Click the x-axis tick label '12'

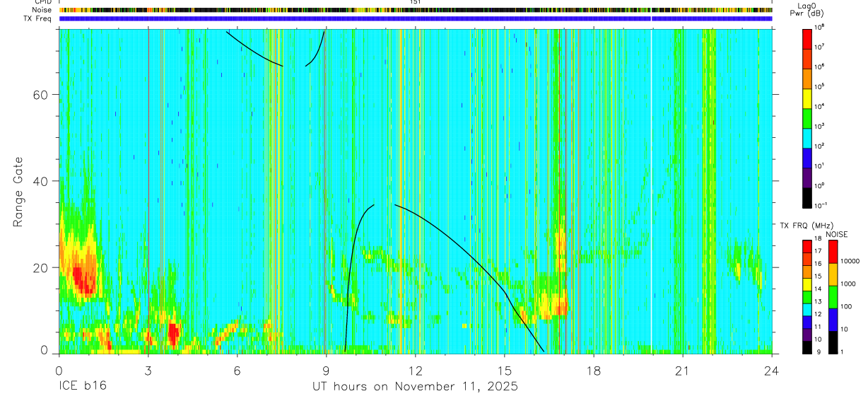(x=416, y=370)
